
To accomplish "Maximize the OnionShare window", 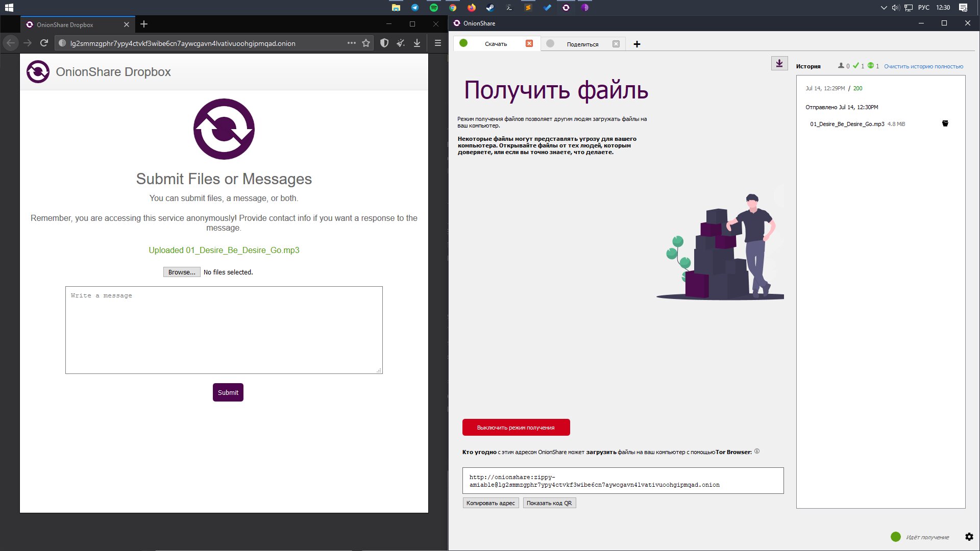I will tap(944, 23).
